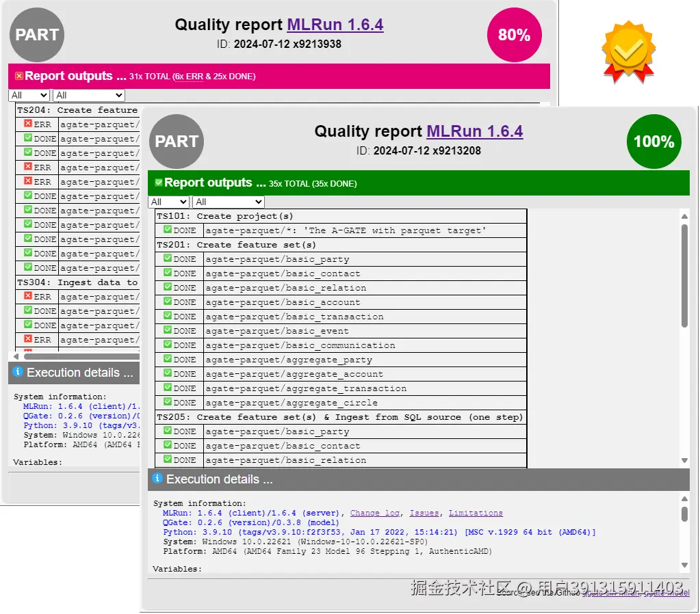Click the red X icon beside Report outputs

pos(18,76)
